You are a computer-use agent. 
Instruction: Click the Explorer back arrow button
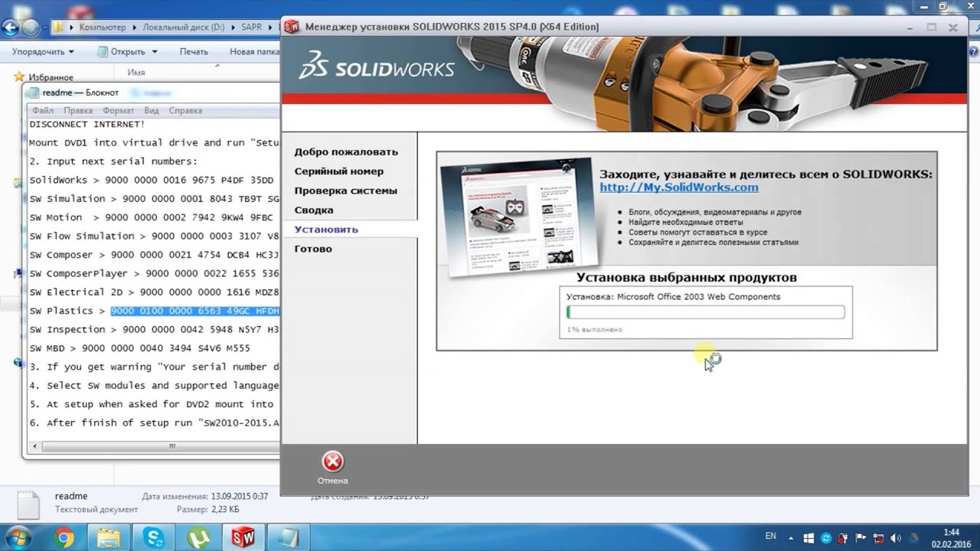click(x=9, y=28)
